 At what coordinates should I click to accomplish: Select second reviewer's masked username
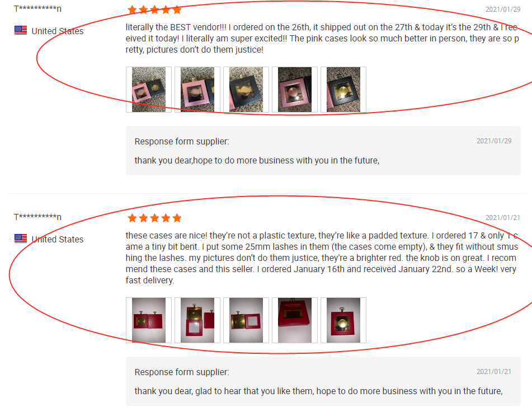37,217
